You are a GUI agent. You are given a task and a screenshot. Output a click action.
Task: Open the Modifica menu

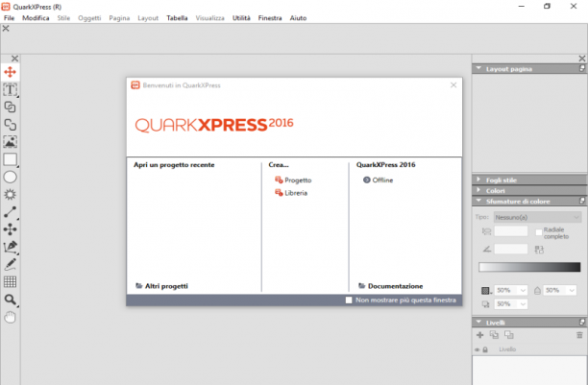click(x=36, y=18)
